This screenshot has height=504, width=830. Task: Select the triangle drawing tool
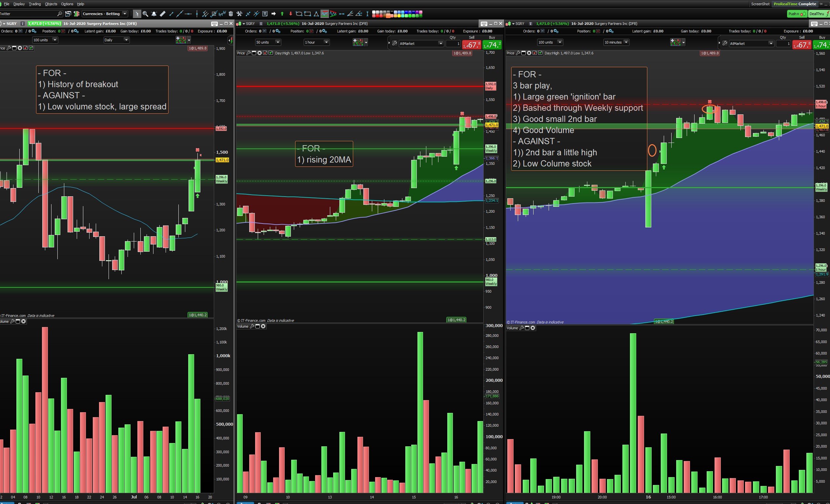click(x=316, y=14)
